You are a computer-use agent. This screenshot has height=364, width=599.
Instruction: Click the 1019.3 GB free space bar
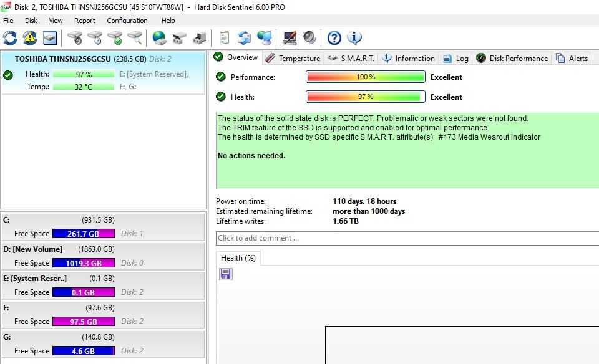[x=83, y=263]
